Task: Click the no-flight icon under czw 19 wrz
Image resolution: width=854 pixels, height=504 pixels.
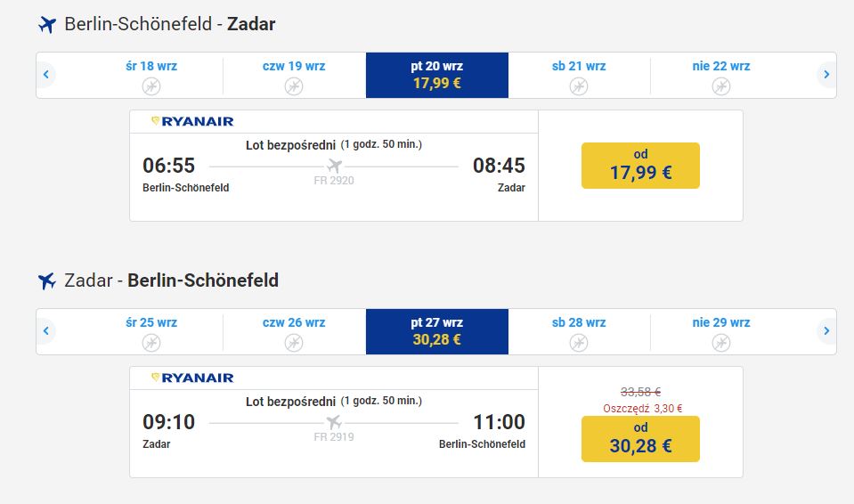Action: click(x=294, y=86)
